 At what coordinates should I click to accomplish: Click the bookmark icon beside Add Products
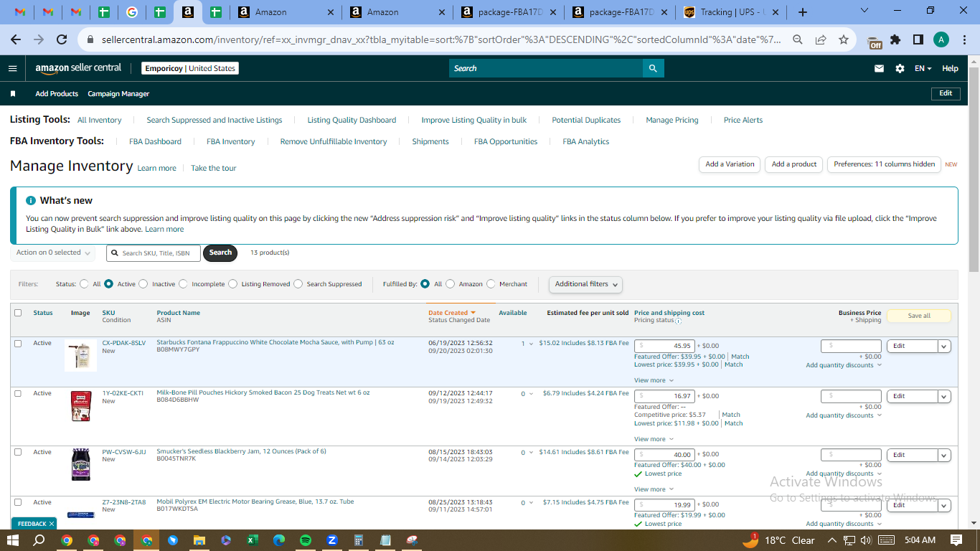[x=13, y=94]
